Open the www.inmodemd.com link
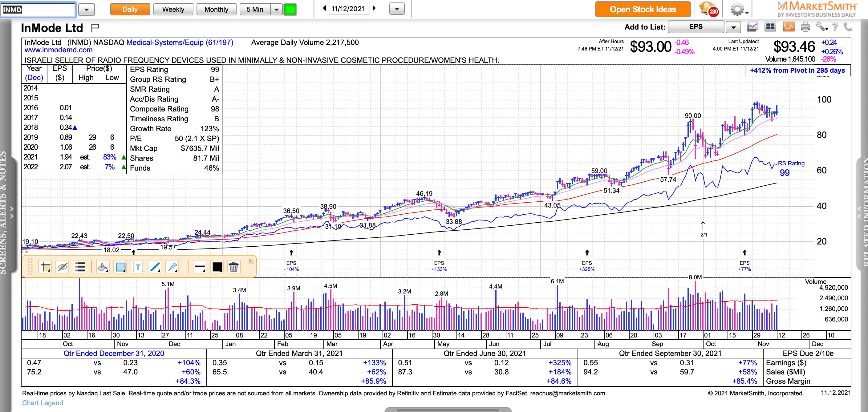 pyautogui.click(x=58, y=50)
